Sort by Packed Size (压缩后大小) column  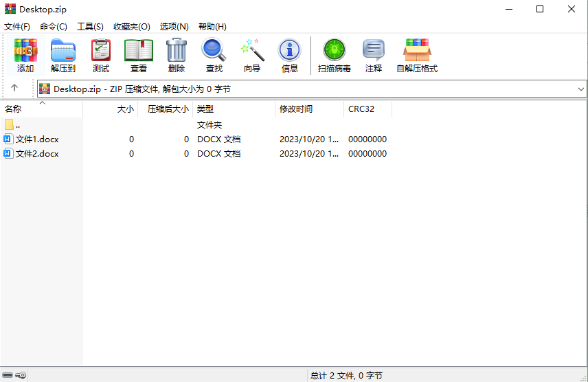(166, 109)
